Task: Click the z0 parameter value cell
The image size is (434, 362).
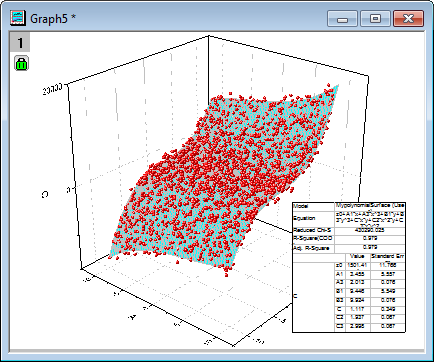Action: point(358,265)
